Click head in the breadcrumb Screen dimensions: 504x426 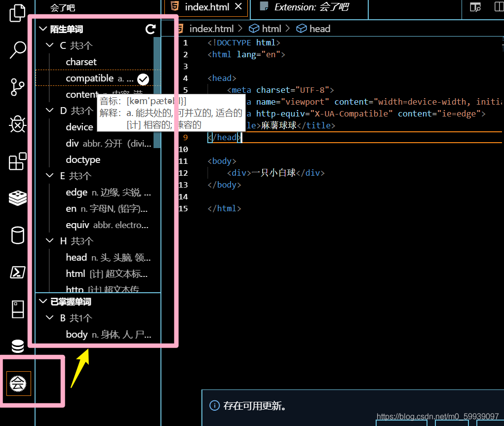319,29
